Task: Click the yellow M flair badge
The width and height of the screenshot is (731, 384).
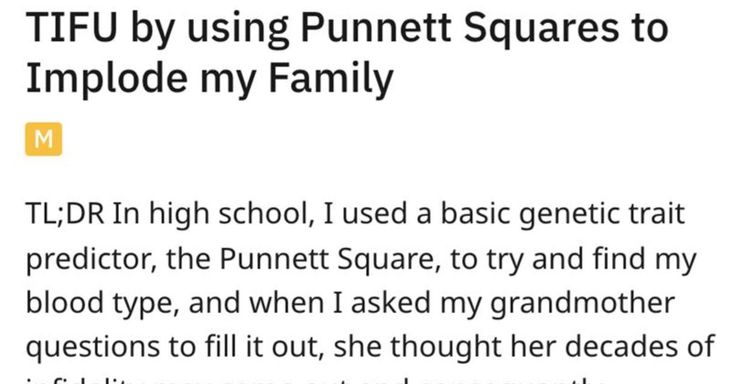Action: pyautogui.click(x=43, y=139)
